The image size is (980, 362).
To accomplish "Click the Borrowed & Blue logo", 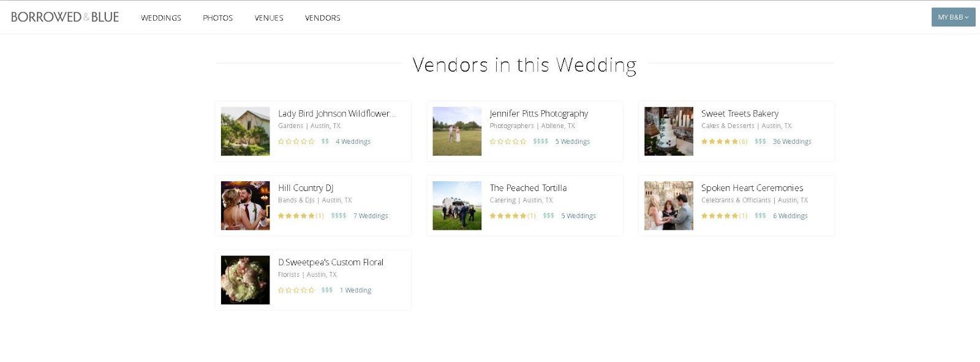I will (x=65, y=17).
